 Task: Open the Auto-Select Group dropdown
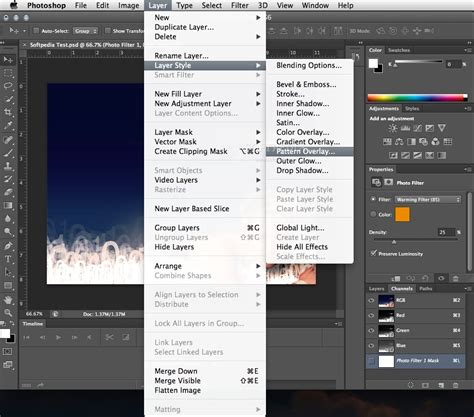pyautogui.click(x=85, y=31)
